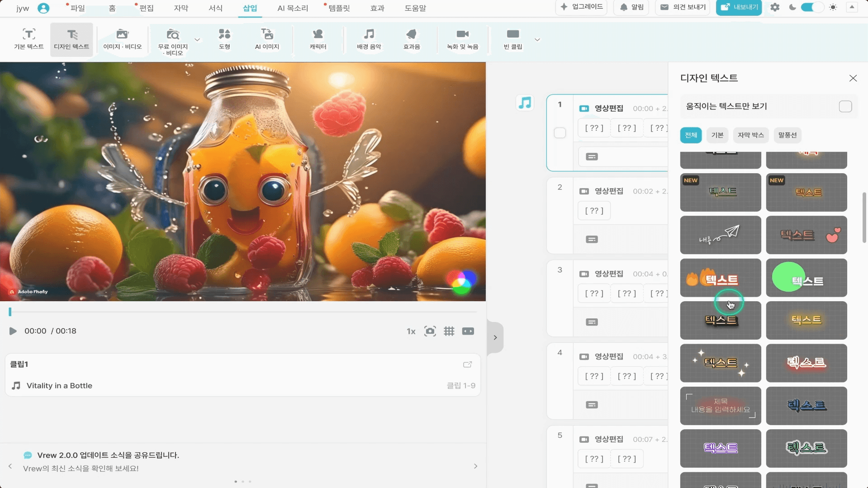
Task: Click the screenshot capture icon under preview
Action: (x=430, y=331)
